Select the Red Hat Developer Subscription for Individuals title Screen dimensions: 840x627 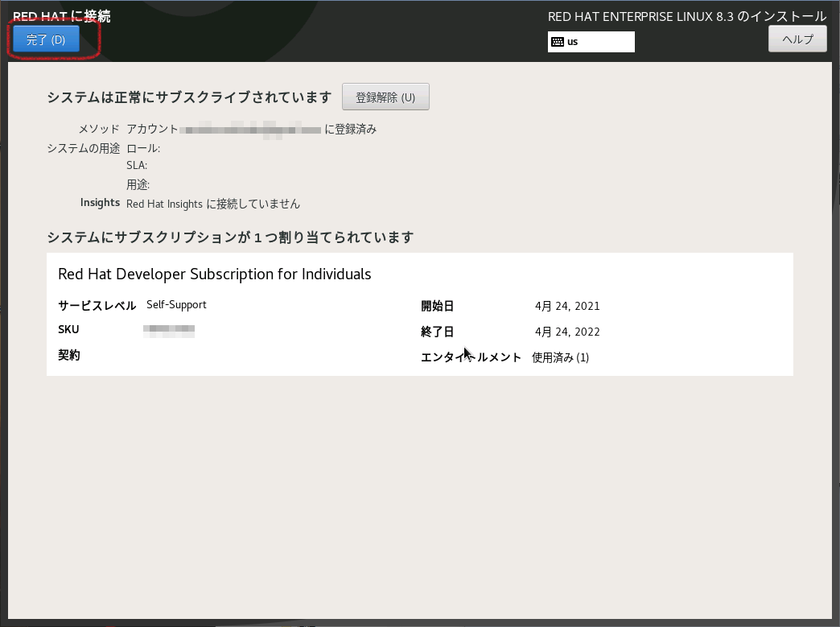(214, 274)
